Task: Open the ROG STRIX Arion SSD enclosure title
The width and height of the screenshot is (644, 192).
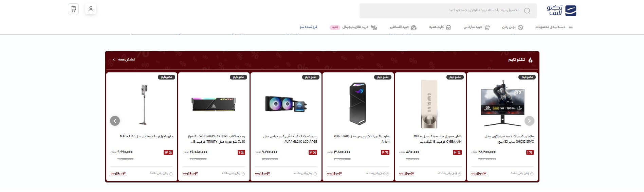Action: (362, 139)
